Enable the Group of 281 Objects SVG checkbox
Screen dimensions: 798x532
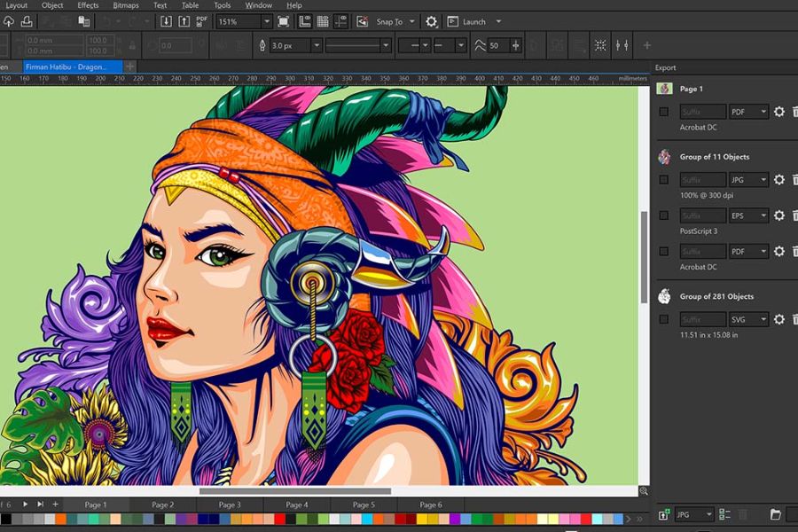(663, 319)
